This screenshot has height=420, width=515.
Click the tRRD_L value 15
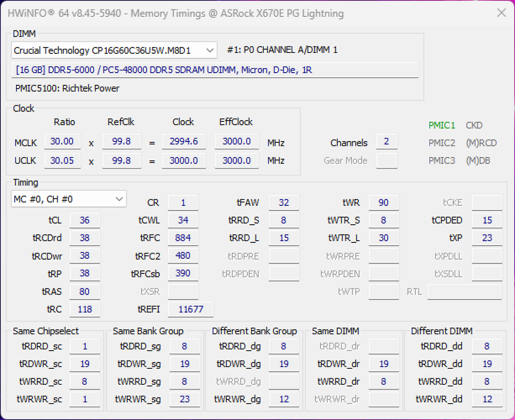pos(284,238)
